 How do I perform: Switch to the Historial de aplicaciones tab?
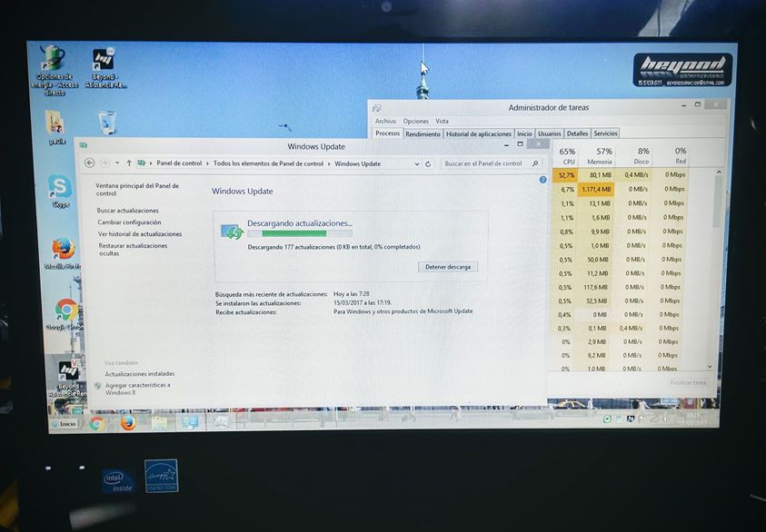(479, 134)
